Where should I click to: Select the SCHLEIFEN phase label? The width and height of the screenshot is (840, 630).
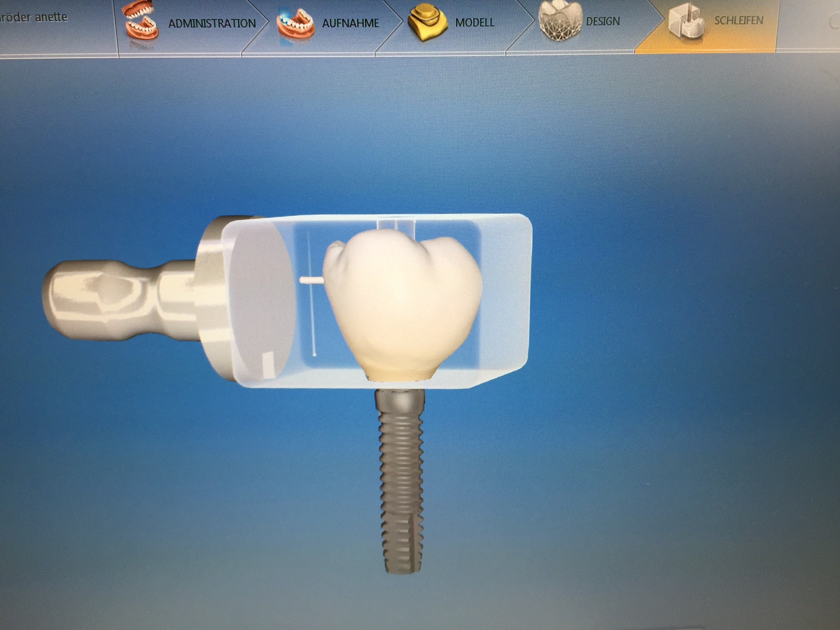click(x=738, y=21)
